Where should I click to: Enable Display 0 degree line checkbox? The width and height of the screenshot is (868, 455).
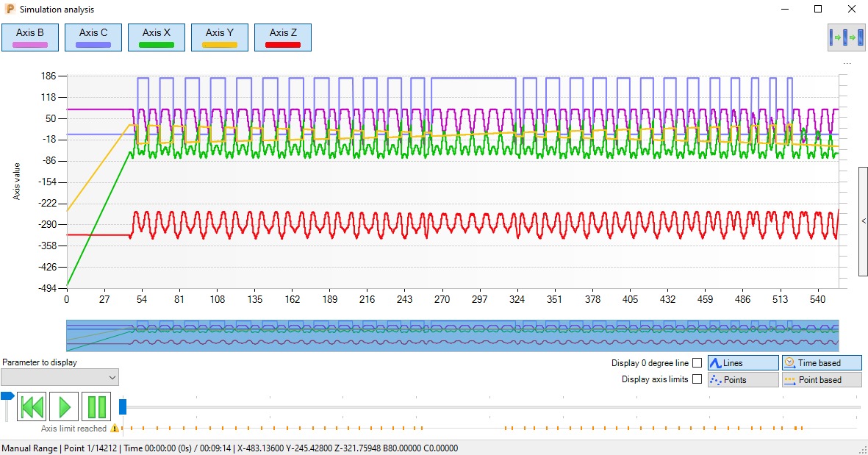click(x=697, y=363)
